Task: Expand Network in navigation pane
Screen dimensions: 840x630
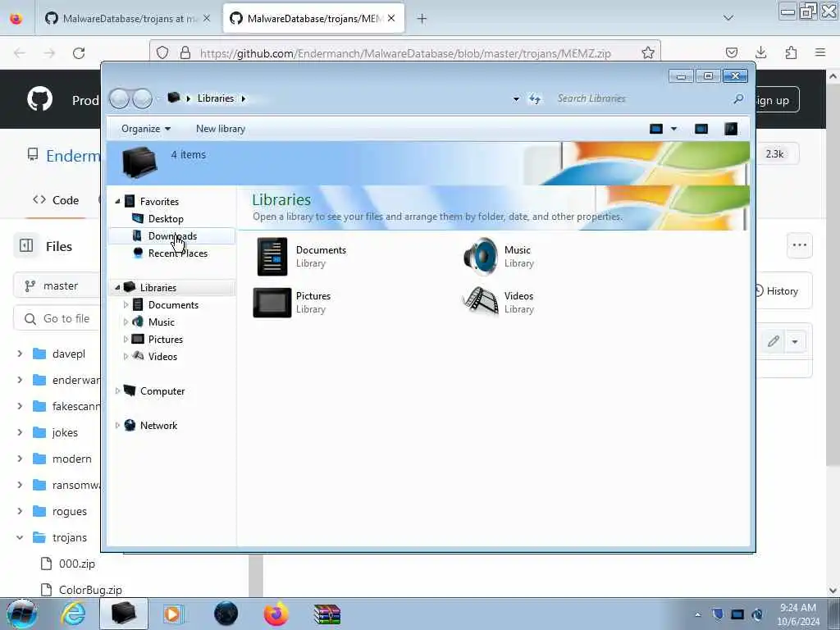Action: [x=117, y=426]
